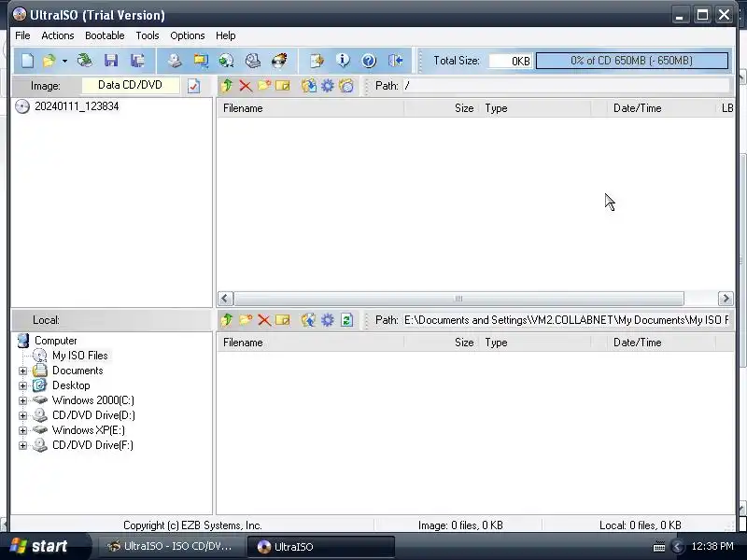This screenshot has width=747, height=560.
Task: Open the File menu
Action: click(22, 35)
